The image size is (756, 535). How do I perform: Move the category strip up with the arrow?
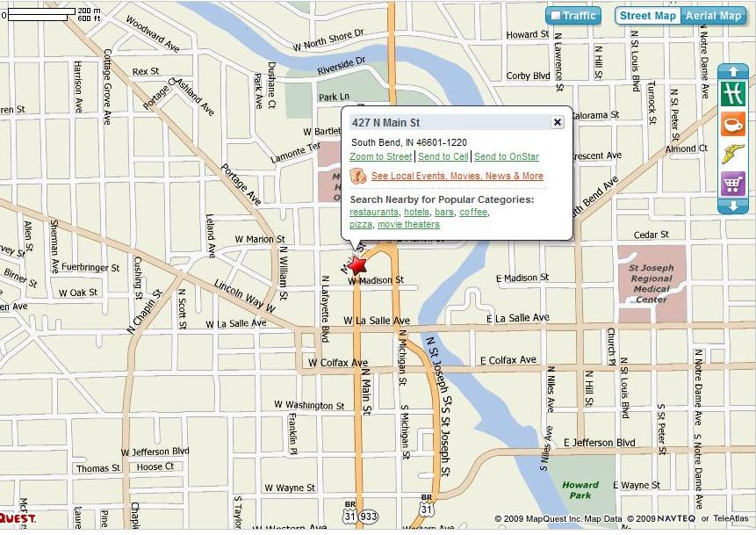click(x=733, y=71)
